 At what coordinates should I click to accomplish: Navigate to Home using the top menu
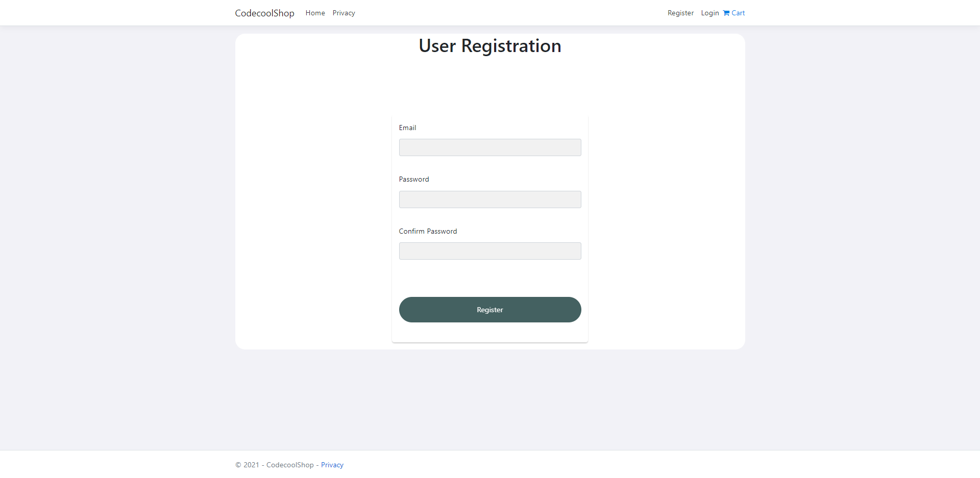(315, 13)
